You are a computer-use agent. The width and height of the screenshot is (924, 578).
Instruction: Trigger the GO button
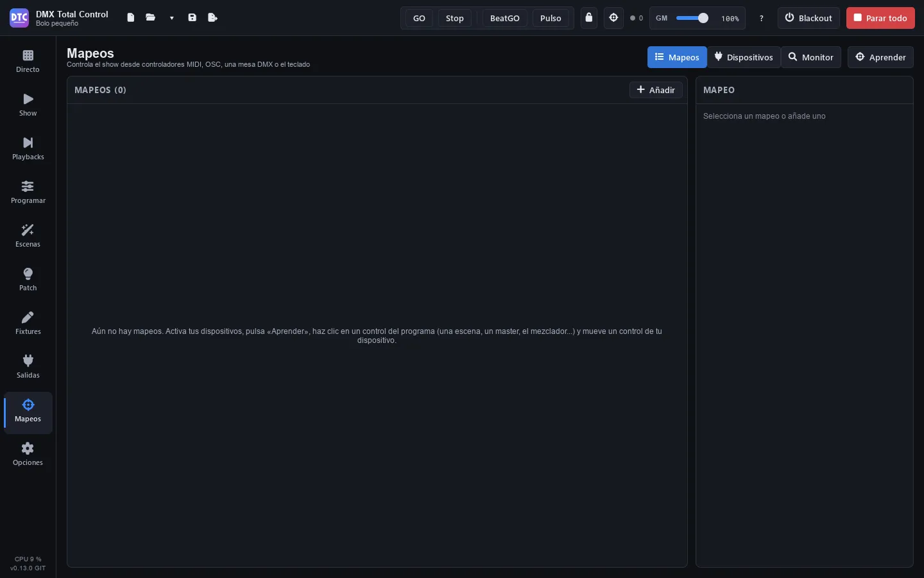tap(419, 18)
